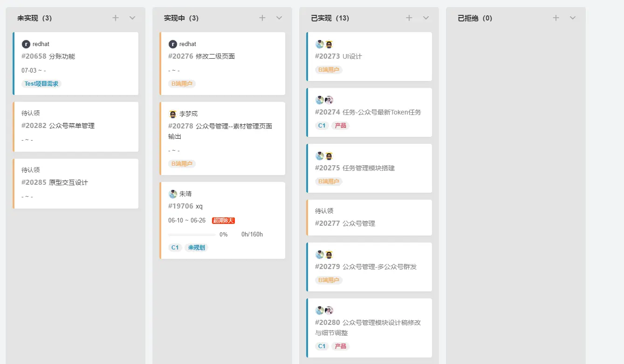
Task: Click redhat's avatar on card #20276 修改二级页面
Action: point(172,44)
